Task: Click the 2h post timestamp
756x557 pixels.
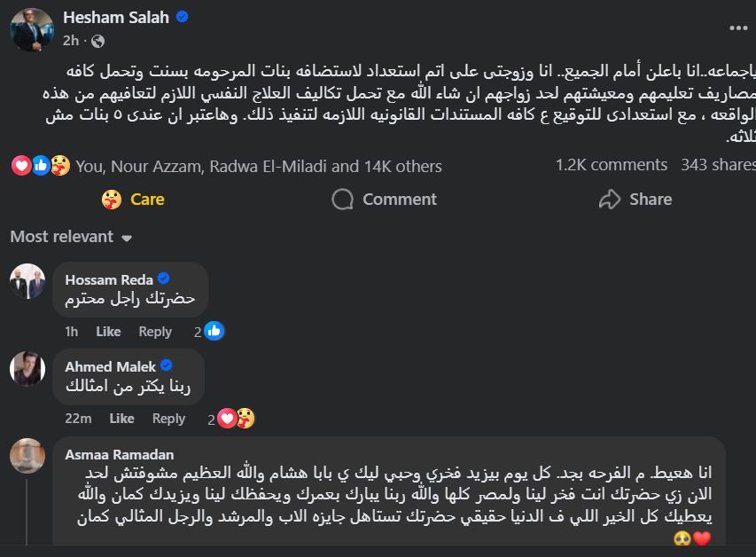Action: (71, 41)
